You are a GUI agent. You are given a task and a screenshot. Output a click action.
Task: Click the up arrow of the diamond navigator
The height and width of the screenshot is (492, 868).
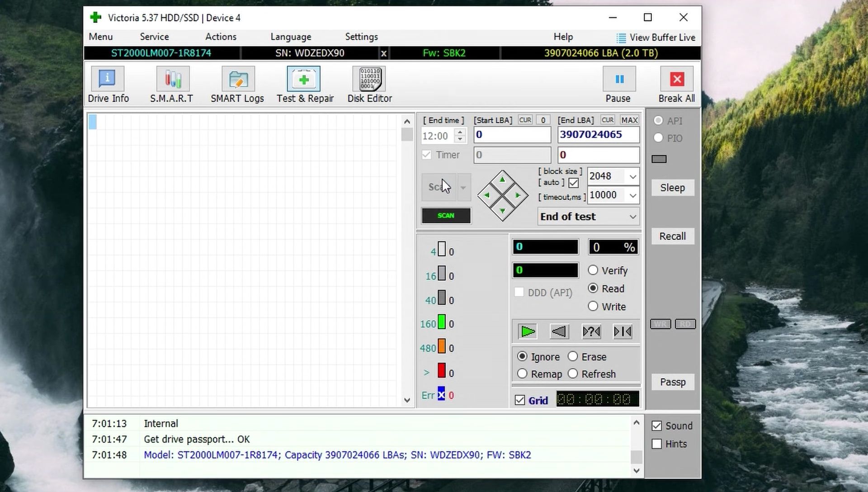[x=502, y=180]
